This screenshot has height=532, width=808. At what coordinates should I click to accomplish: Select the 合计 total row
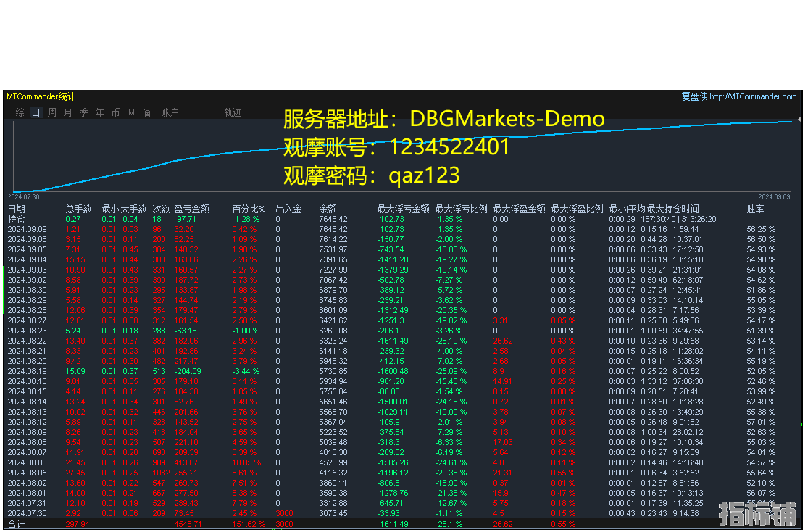16,523
